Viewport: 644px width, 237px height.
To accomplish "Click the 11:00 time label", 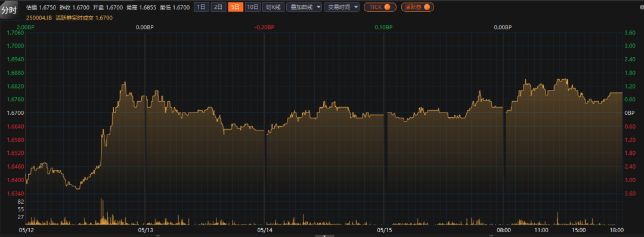I will pos(541,230).
